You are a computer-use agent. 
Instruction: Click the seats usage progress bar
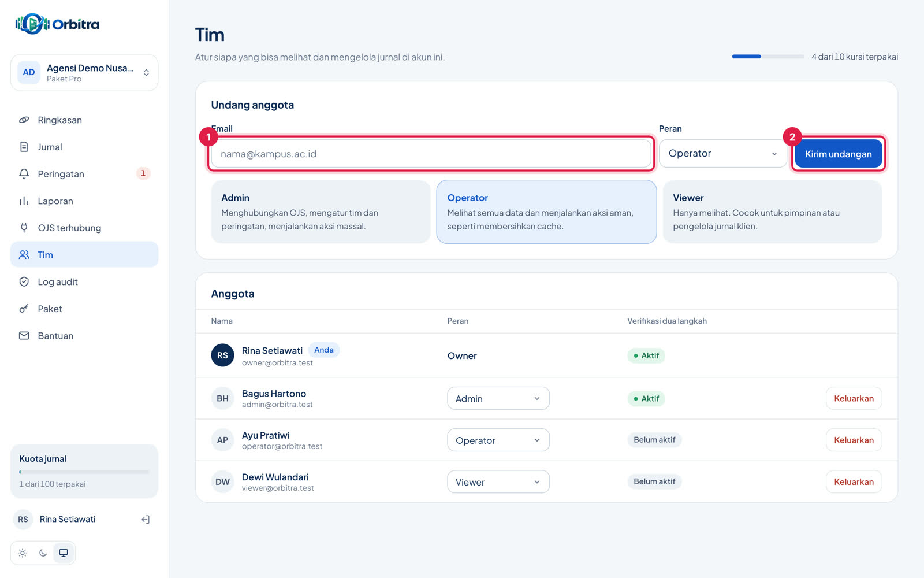tap(768, 57)
